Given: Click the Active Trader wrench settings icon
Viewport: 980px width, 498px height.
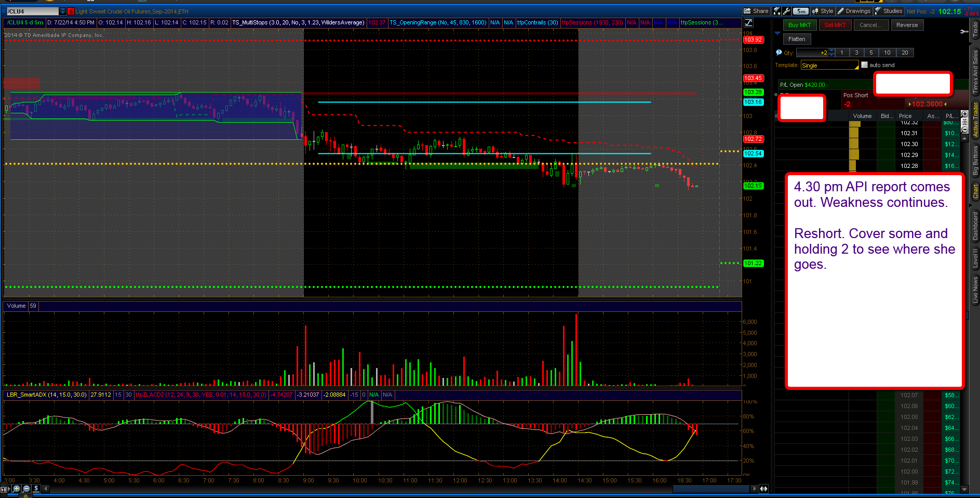Looking at the screenshot, I should (964, 32).
